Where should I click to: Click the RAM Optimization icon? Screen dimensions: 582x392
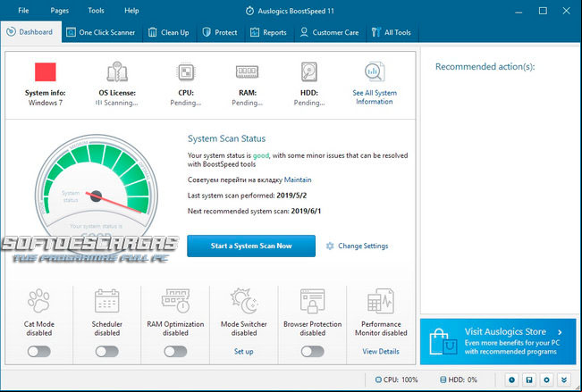click(175, 300)
